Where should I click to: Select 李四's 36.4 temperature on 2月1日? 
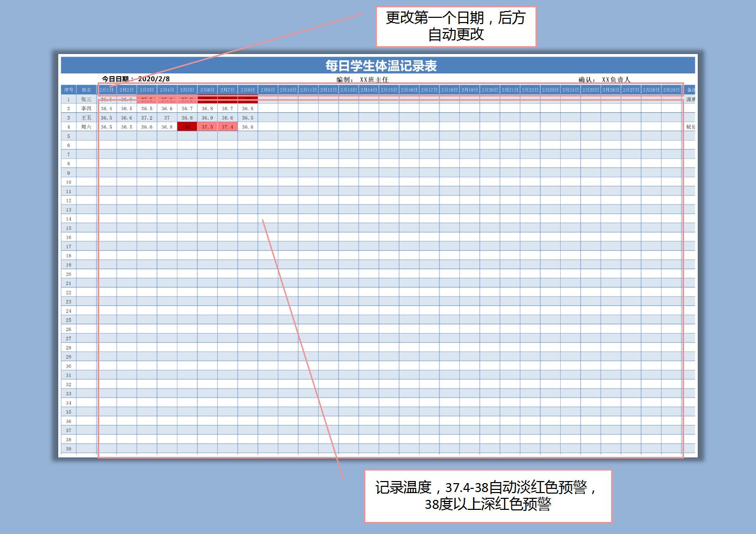tap(107, 109)
